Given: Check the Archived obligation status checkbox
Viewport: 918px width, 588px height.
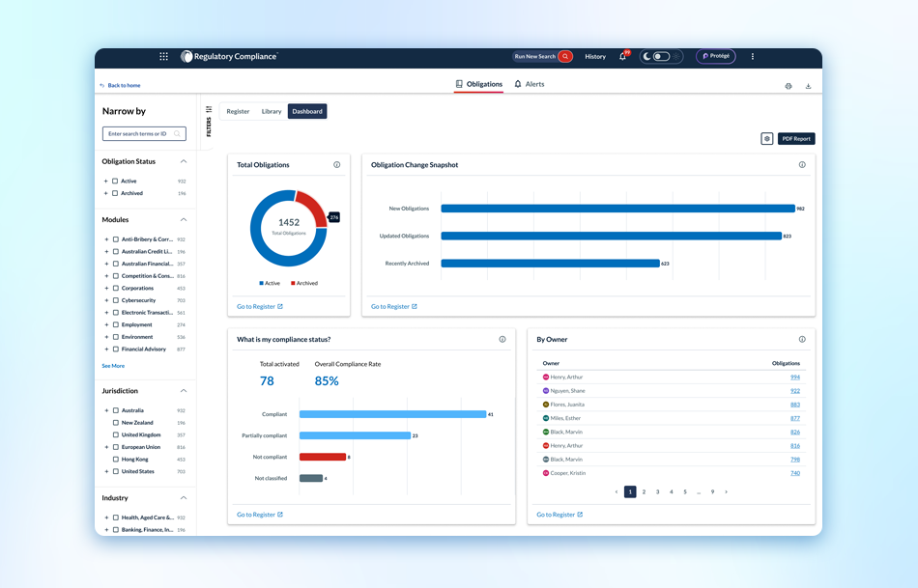Looking at the screenshot, I should (115, 193).
